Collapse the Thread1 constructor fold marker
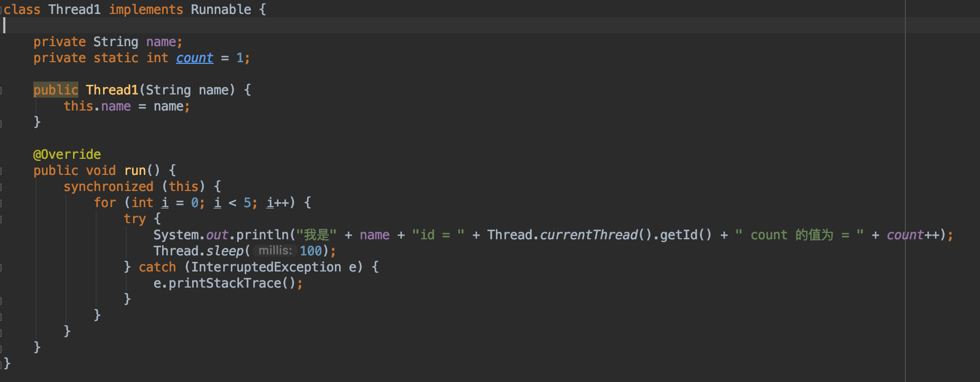The image size is (980, 382). [x=2, y=90]
